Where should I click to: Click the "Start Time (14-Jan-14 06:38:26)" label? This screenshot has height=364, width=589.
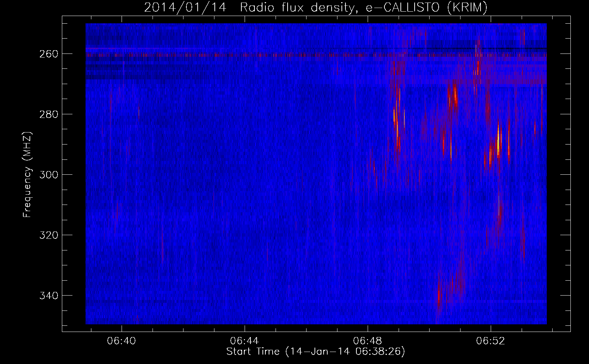click(316, 352)
